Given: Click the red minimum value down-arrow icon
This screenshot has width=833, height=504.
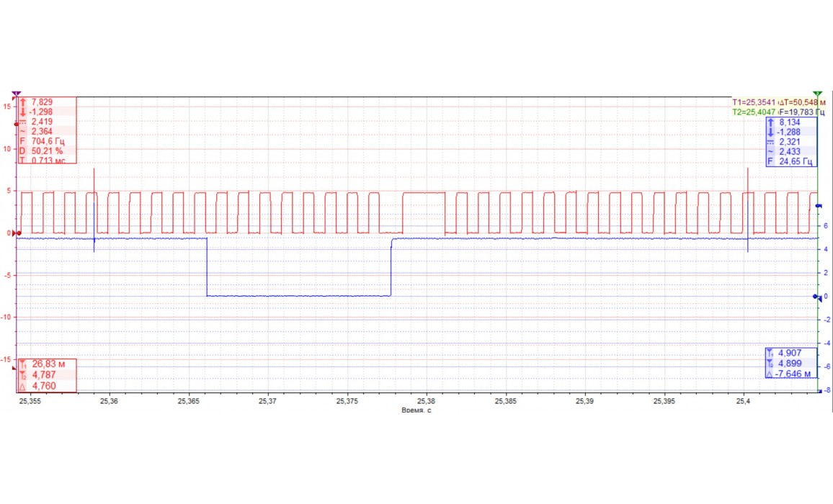Looking at the screenshot, I should (x=22, y=112).
